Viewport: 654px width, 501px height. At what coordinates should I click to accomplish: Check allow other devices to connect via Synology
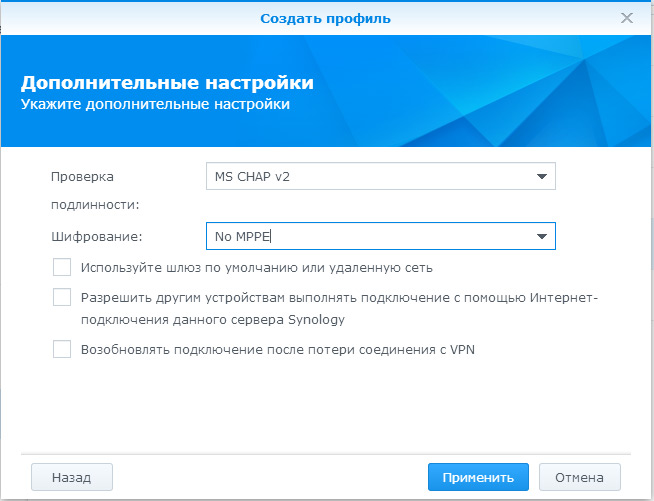click(62, 297)
